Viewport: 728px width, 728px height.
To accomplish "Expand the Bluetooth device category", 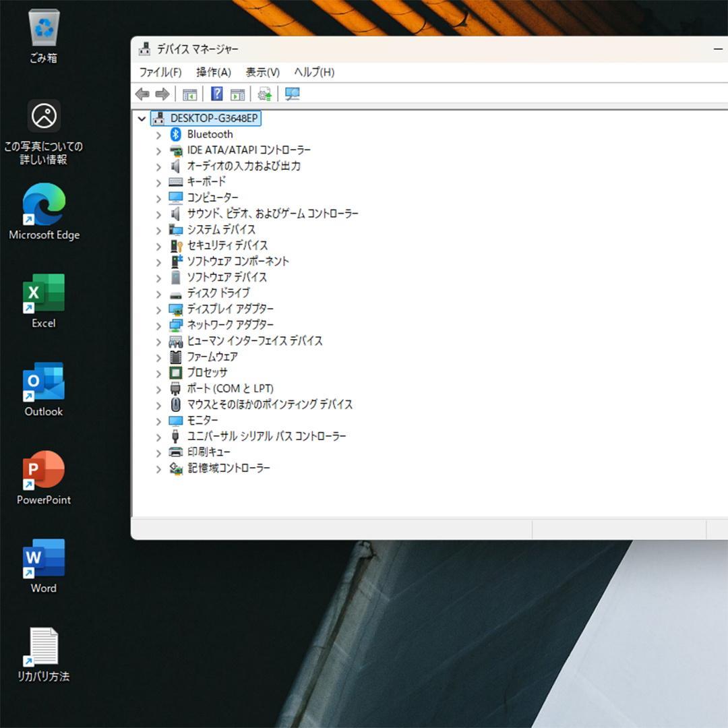I will (x=158, y=134).
